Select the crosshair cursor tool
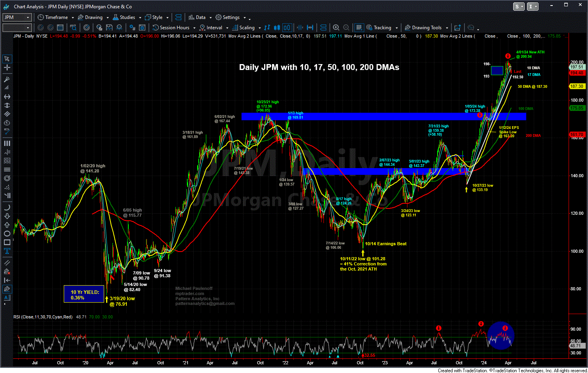 (7, 68)
